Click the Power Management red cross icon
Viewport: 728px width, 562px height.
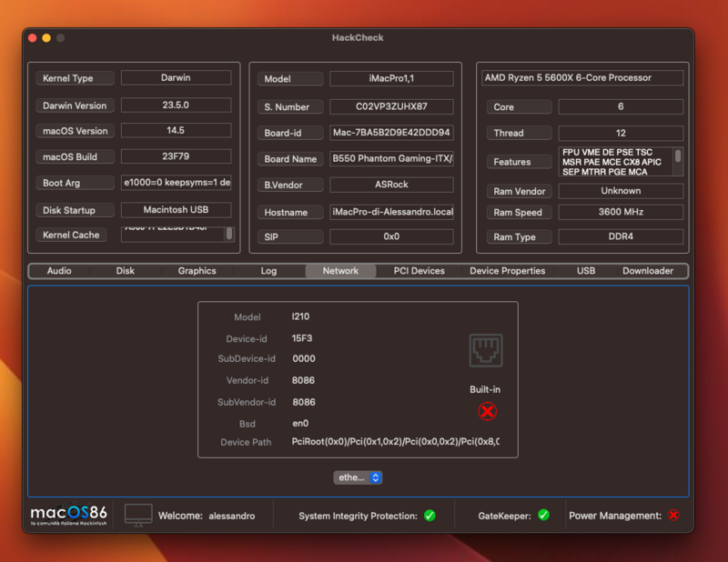(x=673, y=515)
